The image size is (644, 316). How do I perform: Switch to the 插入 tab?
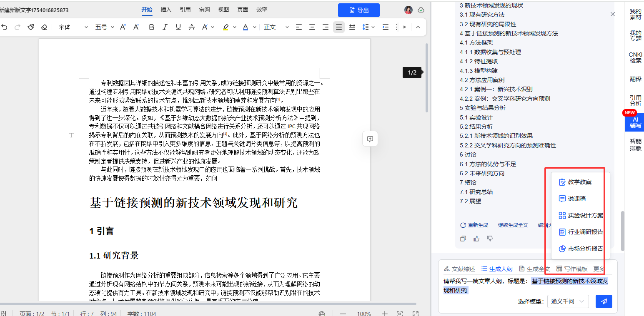[166, 10]
